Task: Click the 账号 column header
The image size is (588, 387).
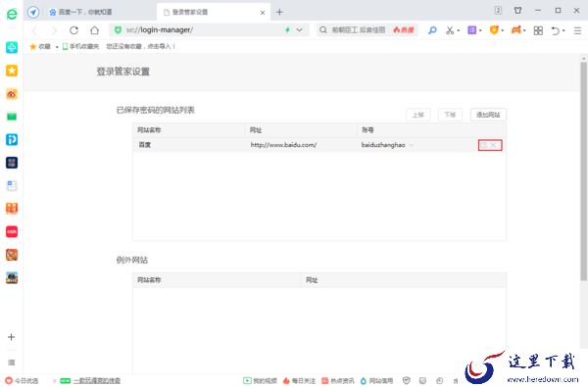Action: 367,130
